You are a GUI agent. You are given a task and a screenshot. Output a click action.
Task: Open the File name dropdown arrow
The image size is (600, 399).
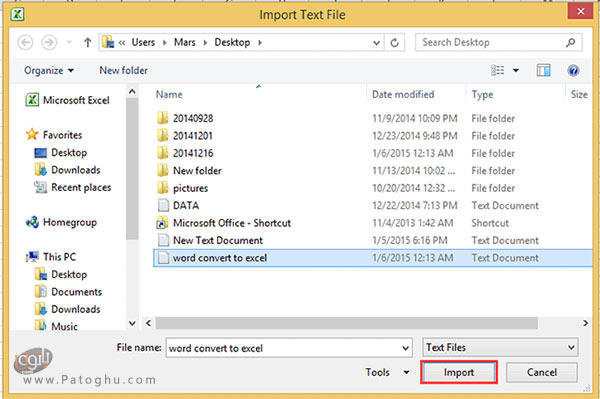coord(406,348)
